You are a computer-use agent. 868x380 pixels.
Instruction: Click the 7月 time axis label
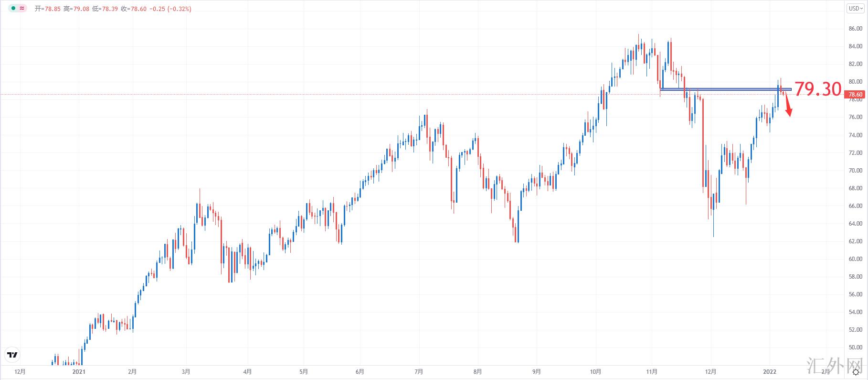[x=419, y=372]
